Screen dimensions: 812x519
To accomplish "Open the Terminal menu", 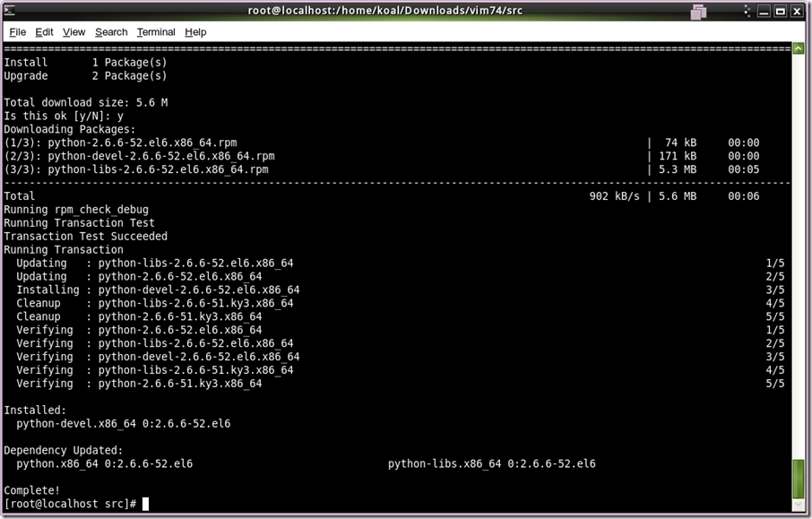I will 156,32.
